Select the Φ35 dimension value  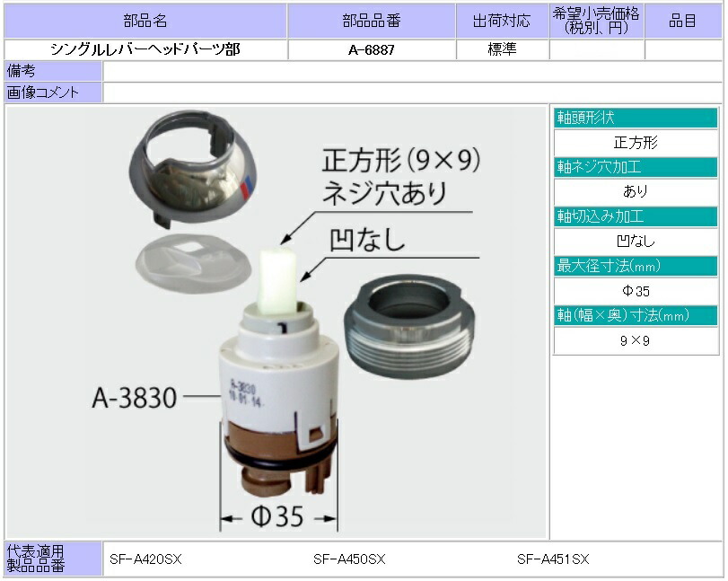[x=635, y=291]
